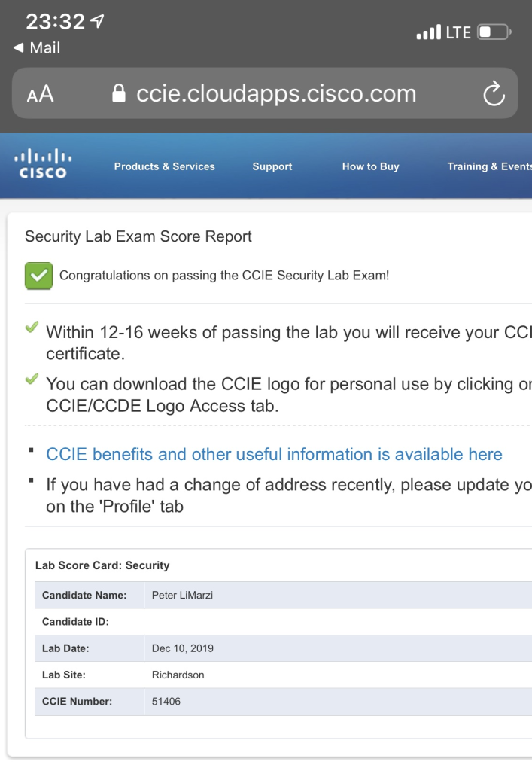Tap the green congratulations checkmark icon
This screenshot has width=532, height=771.
point(38,276)
